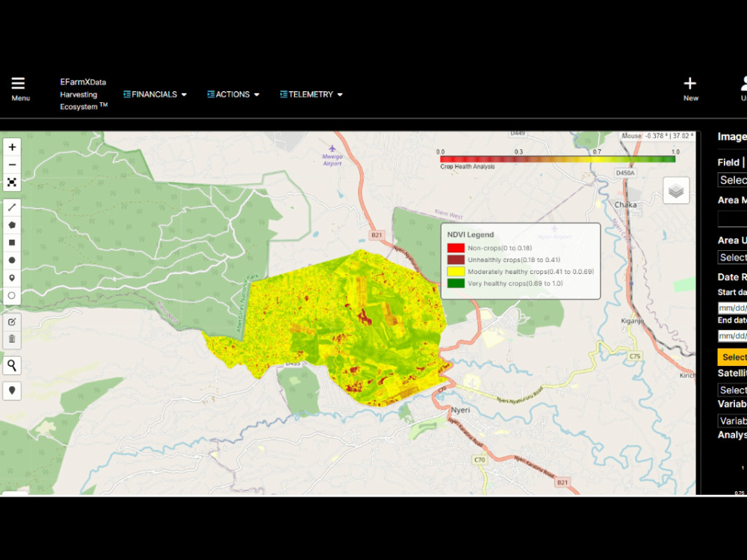The width and height of the screenshot is (747, 560).
Task: Select the draw rectangle tool
Action: point(12,243)
